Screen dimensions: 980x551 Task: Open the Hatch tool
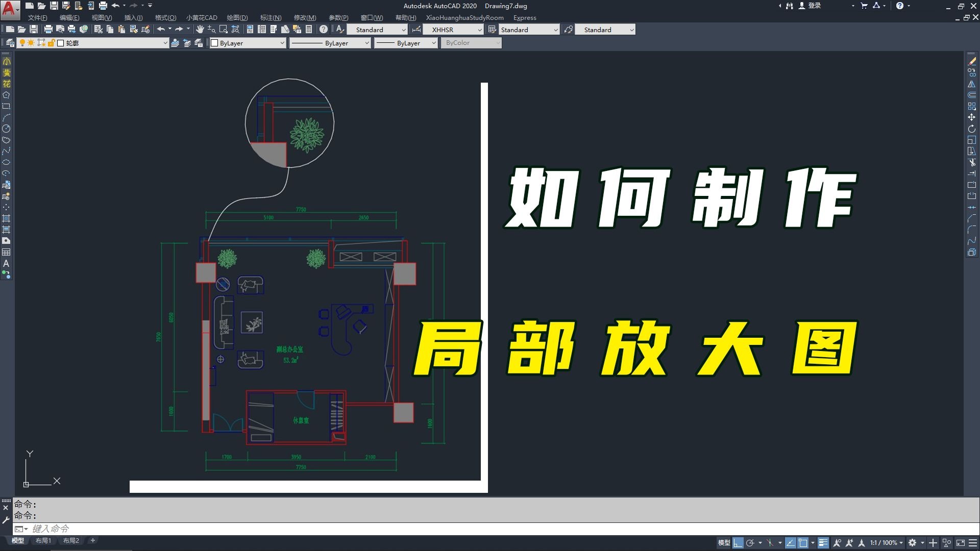pyautogui.click(x=7, y=218)
